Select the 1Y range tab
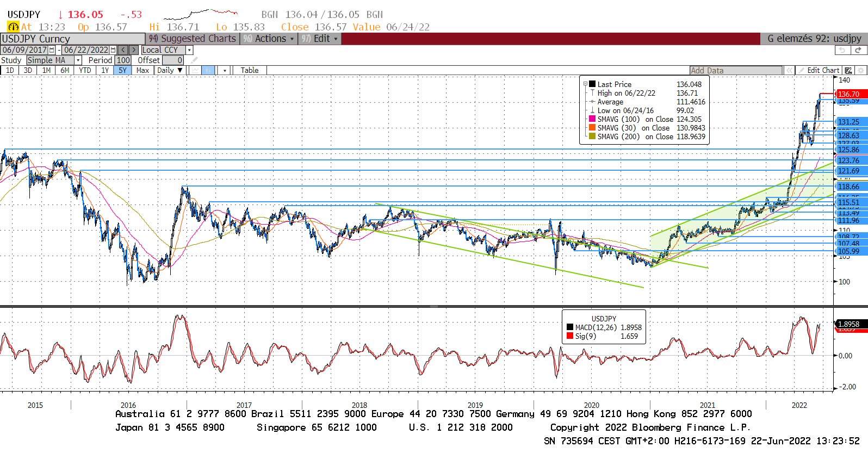The image size is (868, 459). (105, 70)
